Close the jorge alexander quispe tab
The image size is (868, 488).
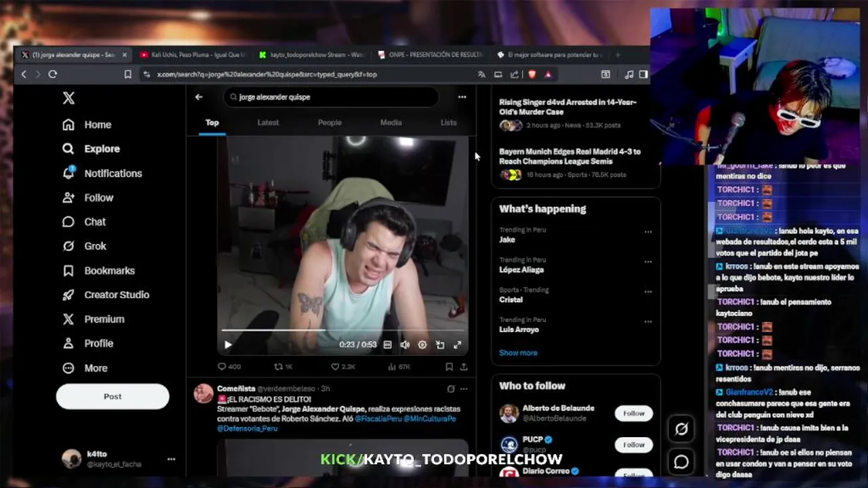pyautogui.click(x=125, y=55)
